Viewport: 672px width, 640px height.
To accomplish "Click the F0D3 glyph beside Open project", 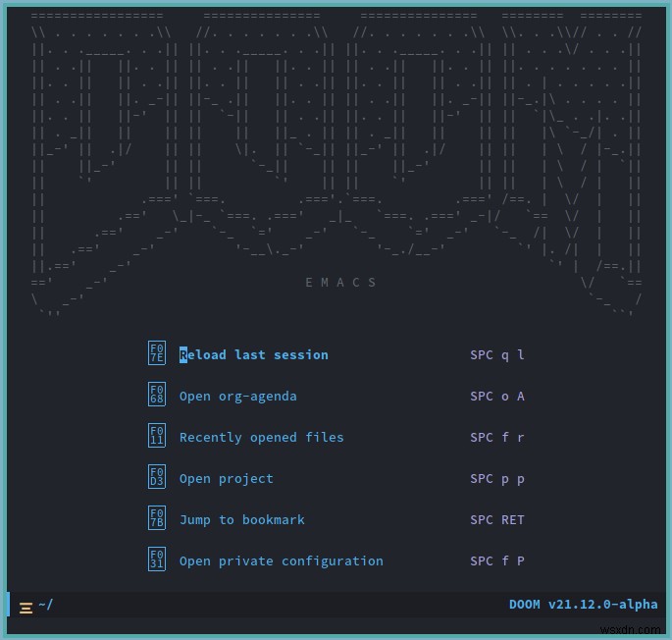I will point(157,476).
